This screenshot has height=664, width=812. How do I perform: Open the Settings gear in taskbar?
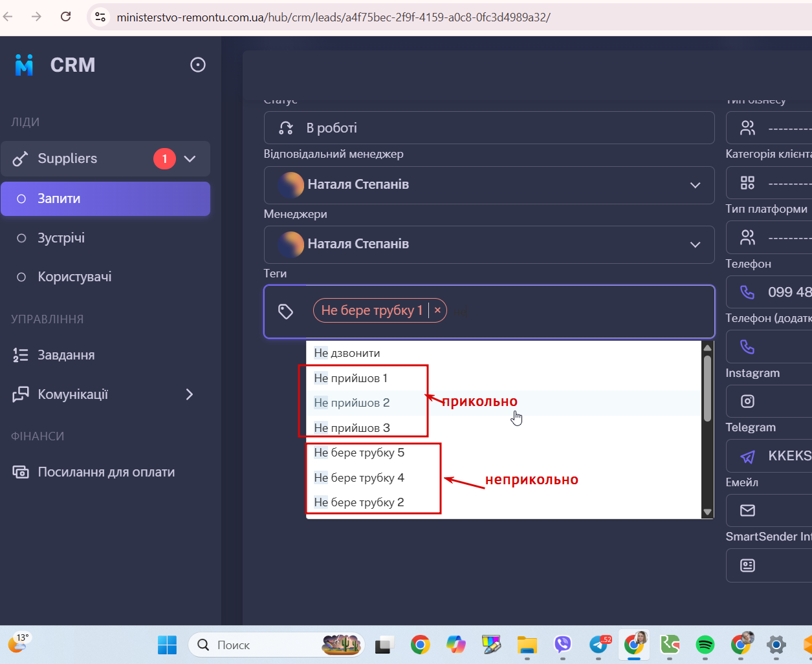pos(776,645)
